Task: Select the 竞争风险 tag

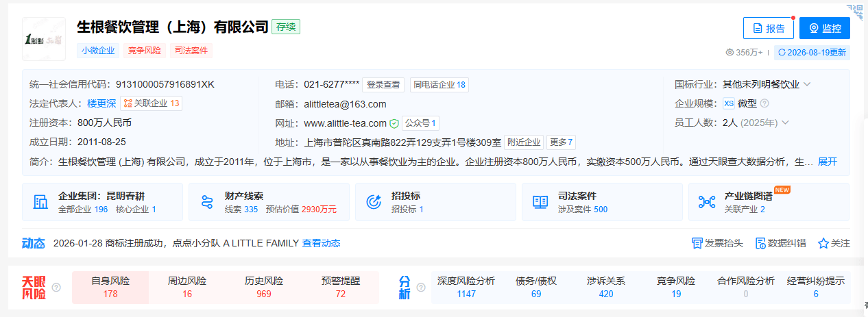Action: pyautogui.click(x=144, y=50)
